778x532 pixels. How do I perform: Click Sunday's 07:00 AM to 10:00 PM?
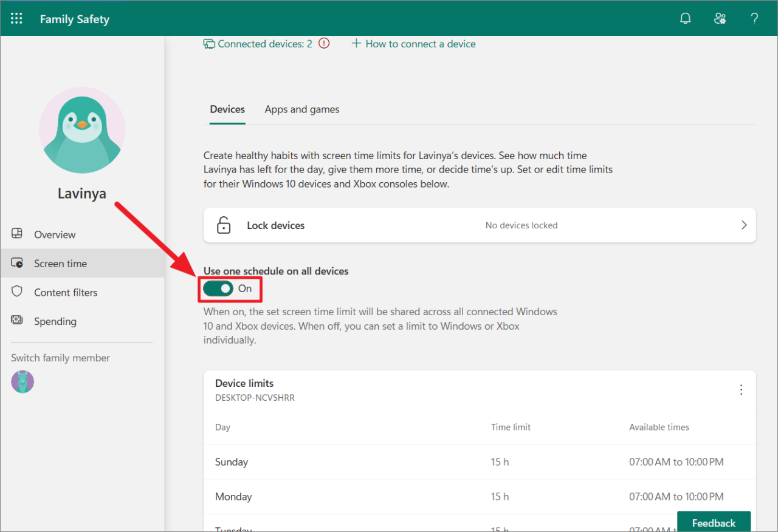(x=676, y=462)
